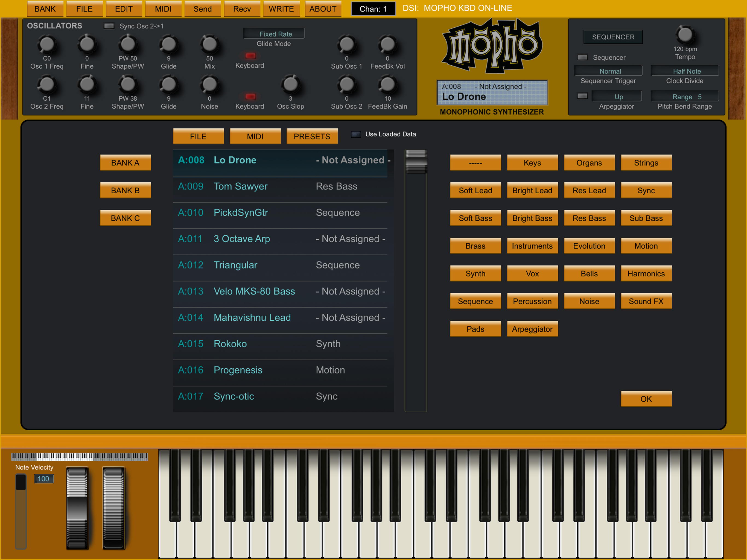Click the Osc Slop knob
This screenshot has height=560, width=747.
click(290, 84)
